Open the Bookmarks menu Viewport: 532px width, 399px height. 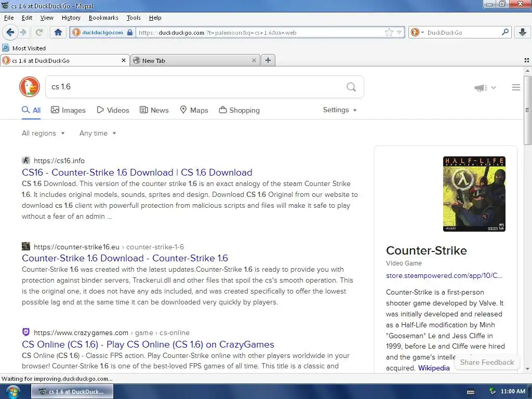(x=103, y=18)
